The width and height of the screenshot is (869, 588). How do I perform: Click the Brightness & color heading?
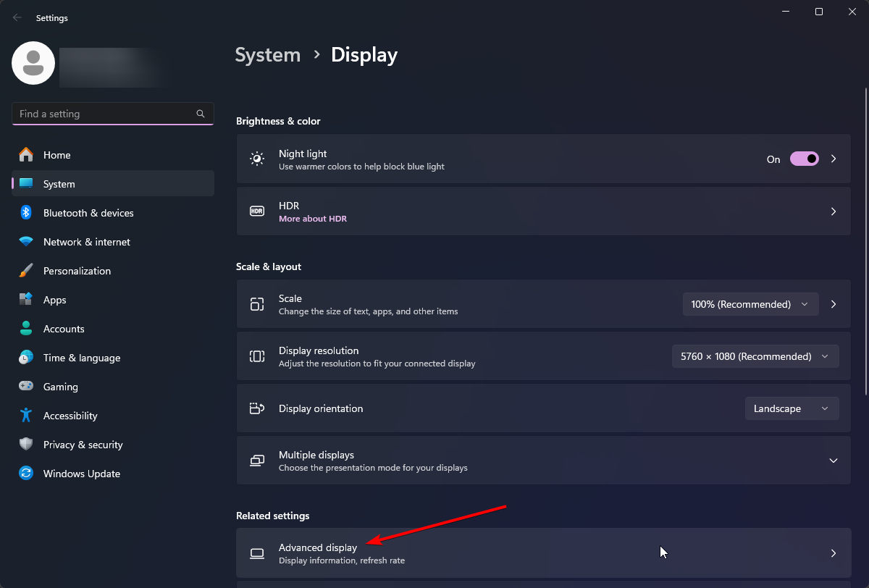(x=278, y=121)
